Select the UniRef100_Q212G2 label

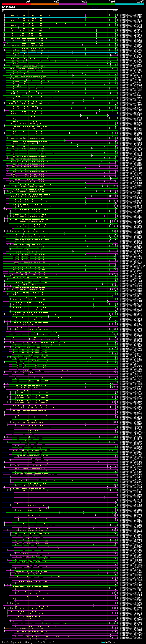pyautogui.click(x=131, y=346)
